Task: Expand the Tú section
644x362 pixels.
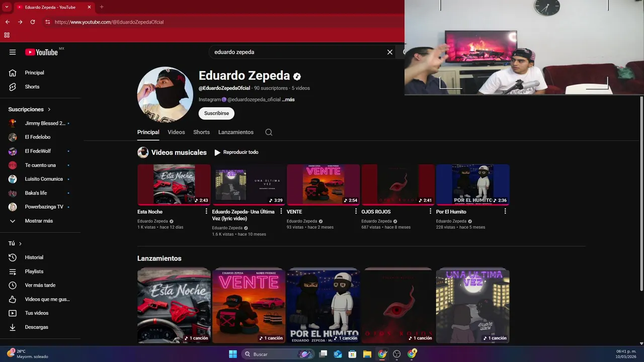Action: click(15, 243)
